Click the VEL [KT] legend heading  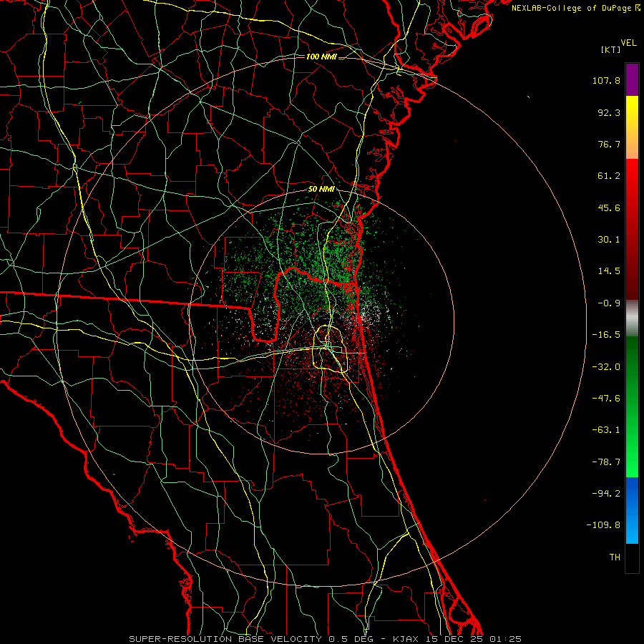pos(618,46)
